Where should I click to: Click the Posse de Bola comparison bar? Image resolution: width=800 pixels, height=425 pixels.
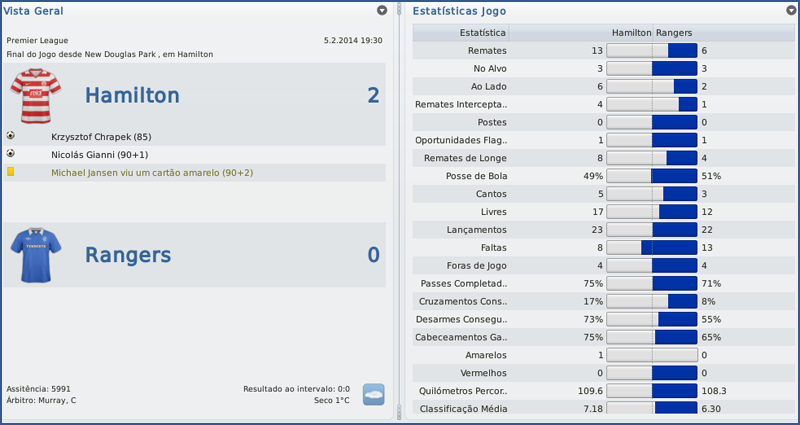coord(652,176)
